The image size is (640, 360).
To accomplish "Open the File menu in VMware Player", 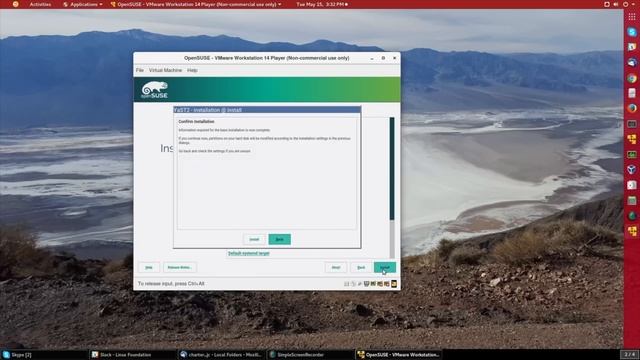I will coord(140,70).
